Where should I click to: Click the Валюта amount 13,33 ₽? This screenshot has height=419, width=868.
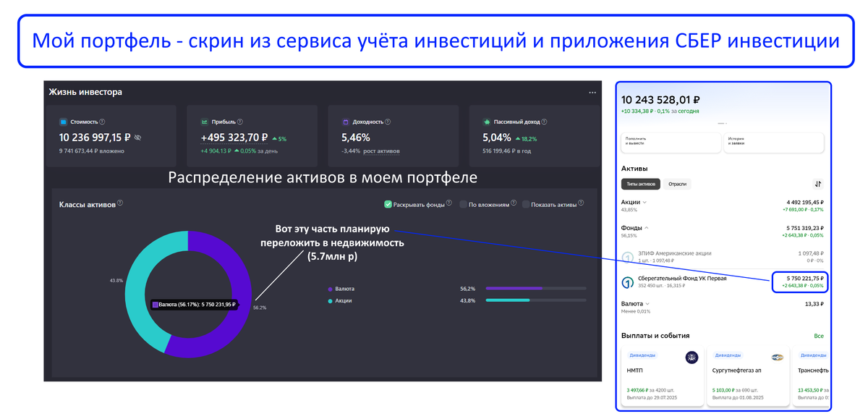click(814, 304)
